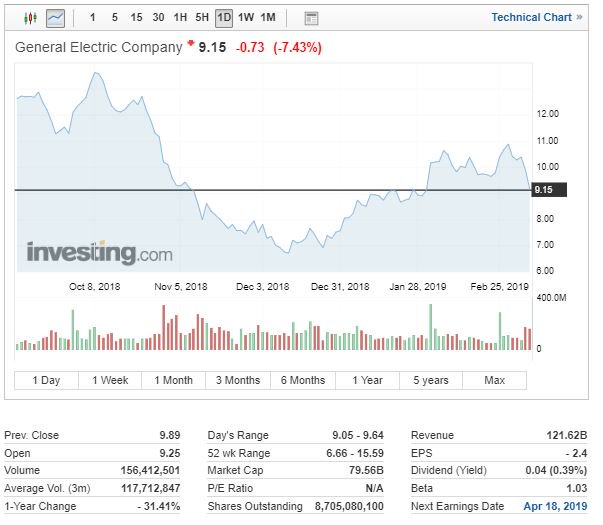This screenshot has width=603, height=525.
Task: Set chart interval to 15 minutes
Action: tap(136, 17)
